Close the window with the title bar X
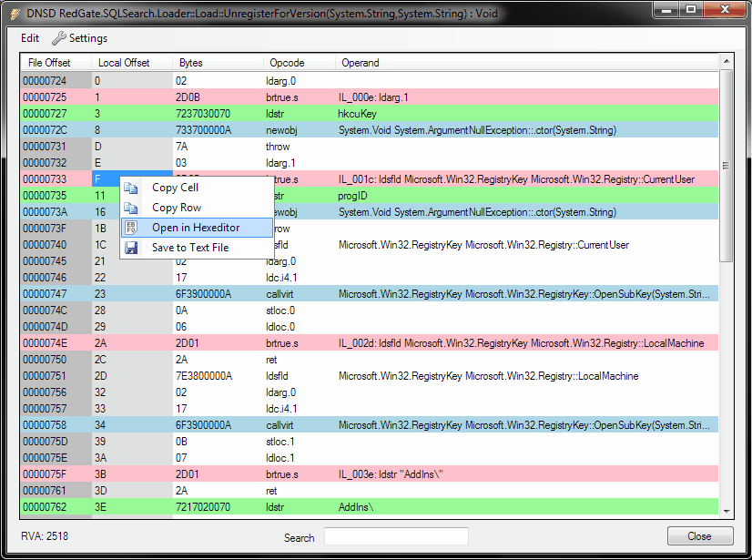Image resolution: width=752 pixels, height=560 pixels. pyautogui.click(x=725, y=9)
